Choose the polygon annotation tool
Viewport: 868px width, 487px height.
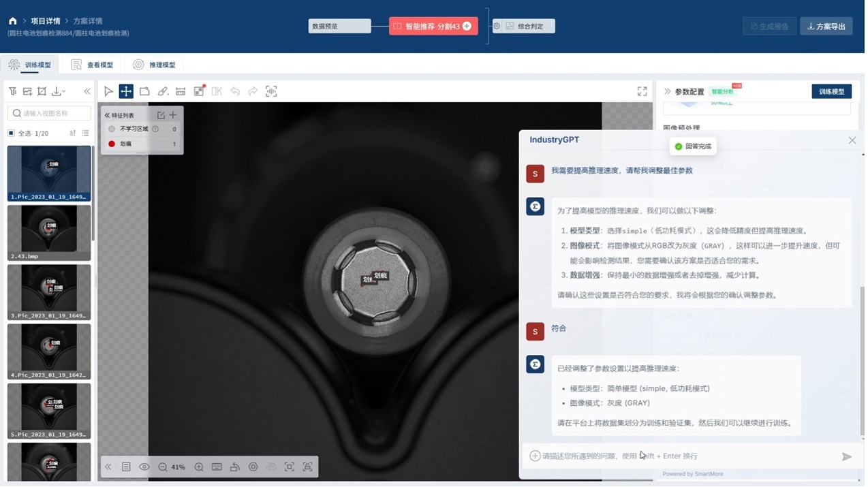point(144,91)
